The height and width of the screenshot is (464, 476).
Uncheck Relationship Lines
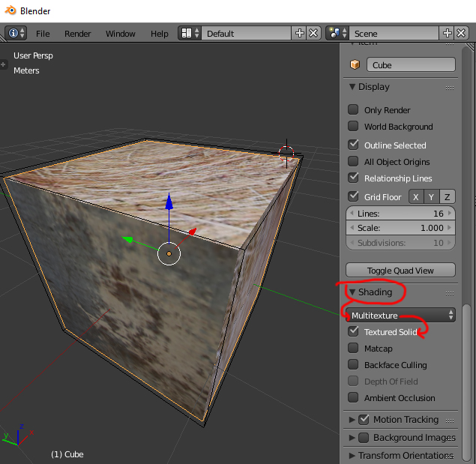[353, 178]
